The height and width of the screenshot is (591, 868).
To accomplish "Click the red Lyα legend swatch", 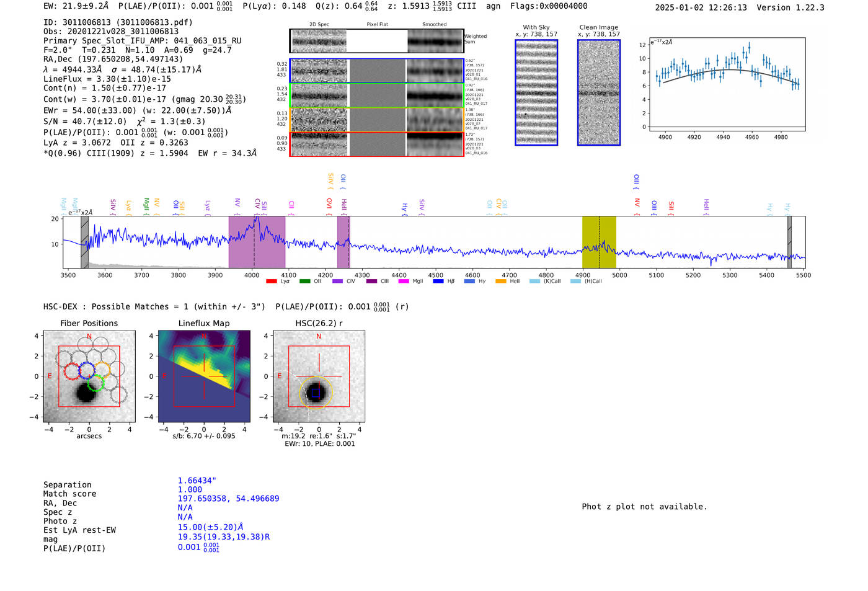I will point(271,282).
